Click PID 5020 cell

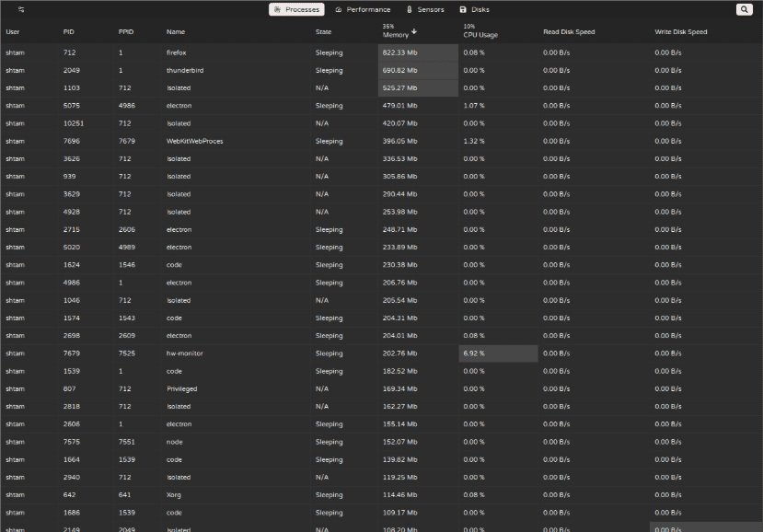(72, 248)
